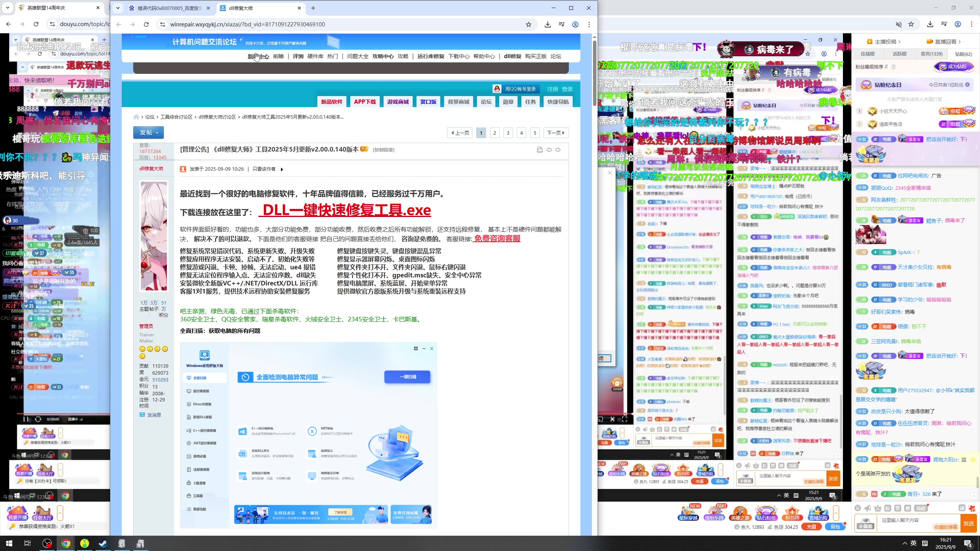
Task: Click the Douyu chat list scrollbar
Action: 977,483
